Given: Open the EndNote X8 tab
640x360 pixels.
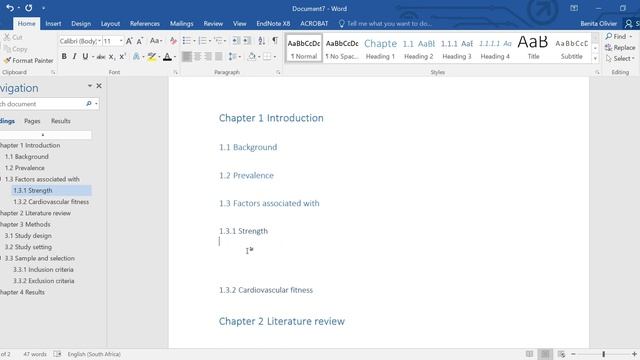Looking at the screenshot, I should coord(273,24).
